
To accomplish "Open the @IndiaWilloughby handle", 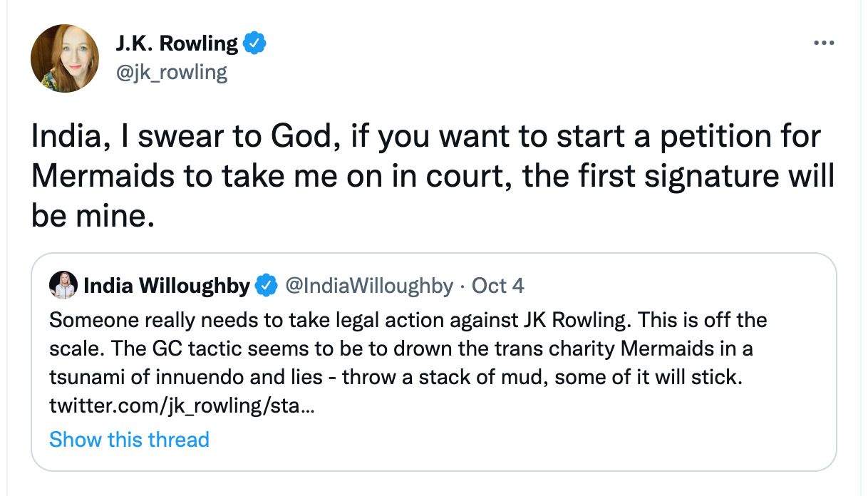I will tap(368, 286).
